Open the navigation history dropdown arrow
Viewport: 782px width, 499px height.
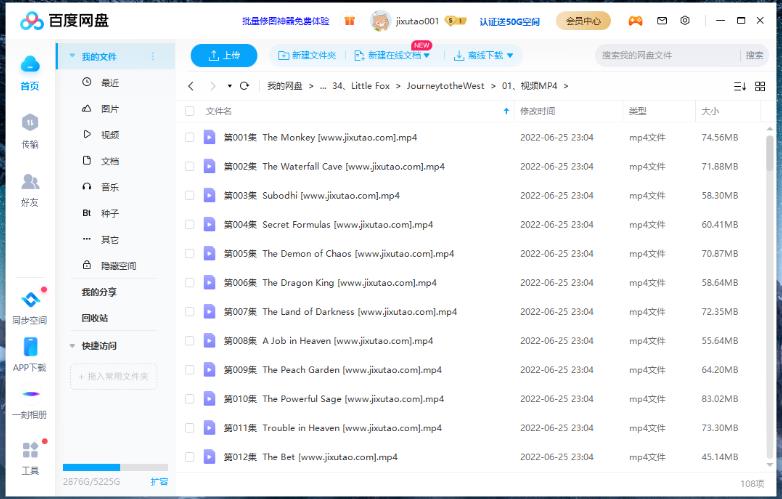pyautogui.click(x=229, y=86)
